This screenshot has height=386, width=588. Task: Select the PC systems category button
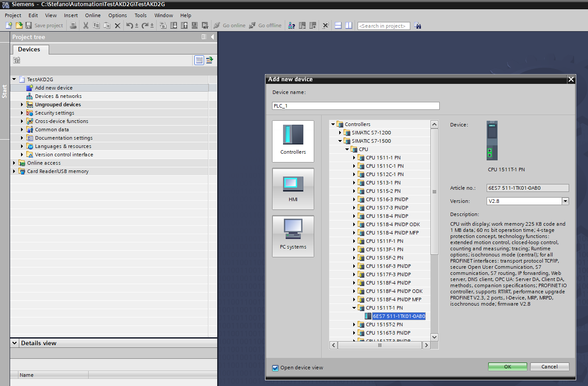point(293,236)
